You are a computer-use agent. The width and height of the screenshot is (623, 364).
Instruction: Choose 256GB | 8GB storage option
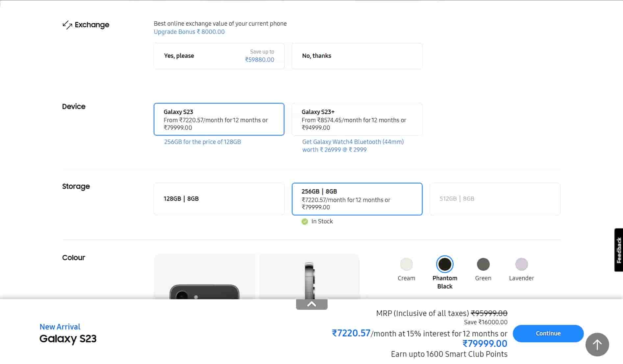click(357, 199)
